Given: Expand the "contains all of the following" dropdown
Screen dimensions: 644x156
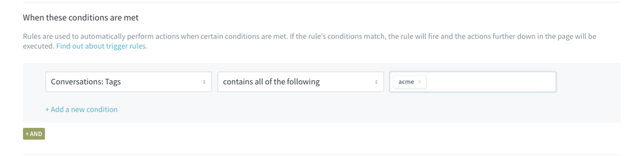Looking at the screenshot, I should coord(300,82).
